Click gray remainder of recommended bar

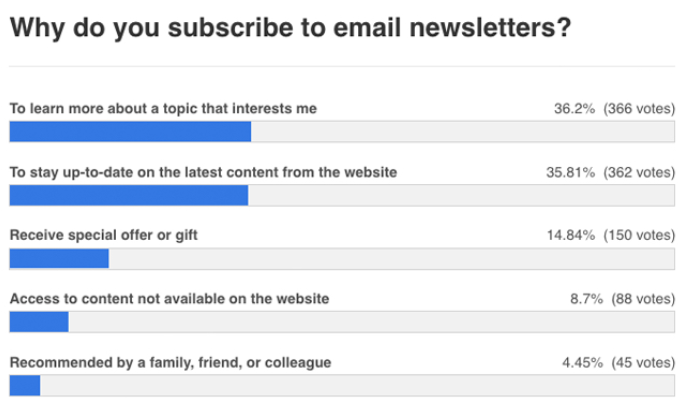(358, 385)
